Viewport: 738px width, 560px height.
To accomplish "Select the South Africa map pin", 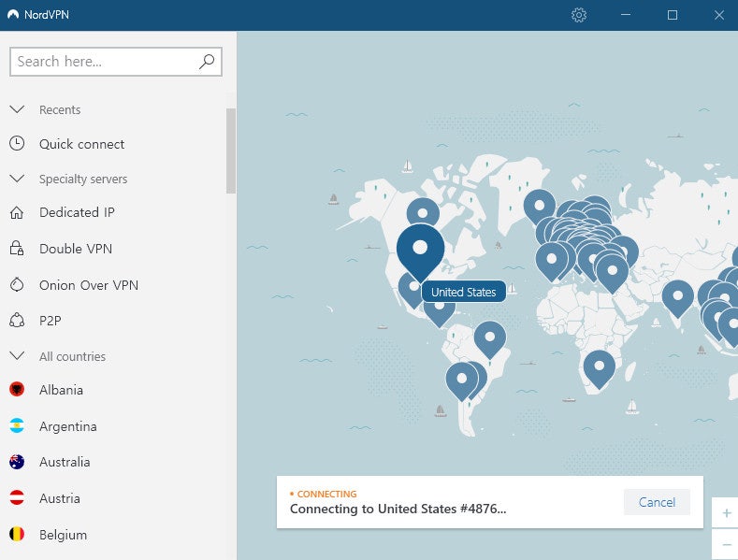I will coord(600,367).
